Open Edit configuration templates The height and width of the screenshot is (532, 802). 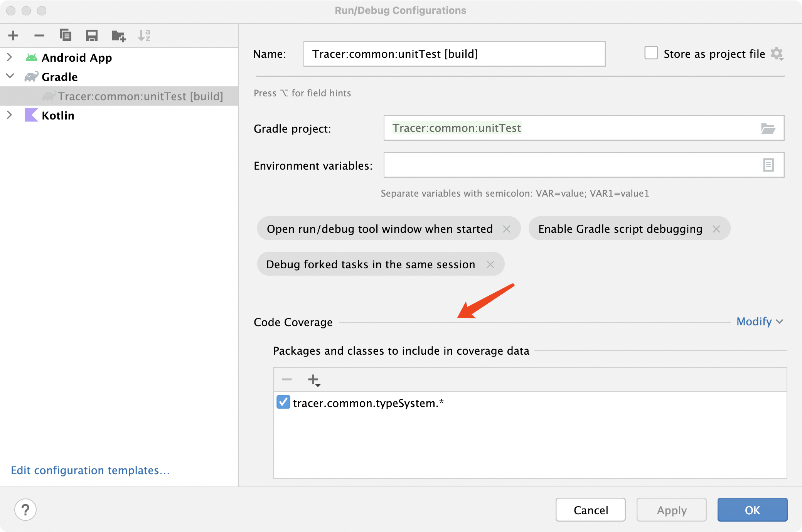(90, 470)
